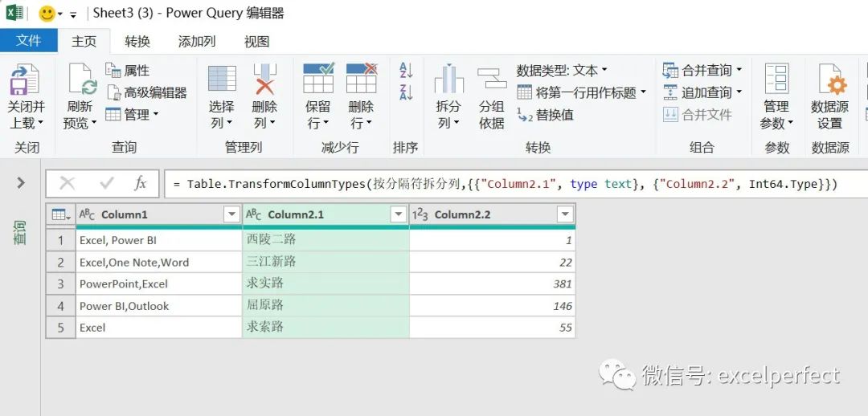The height and width of the screenshot is (416, 868).
Task: Switch to the Add Column tab (添加列)
Action: tap(197, 41)
